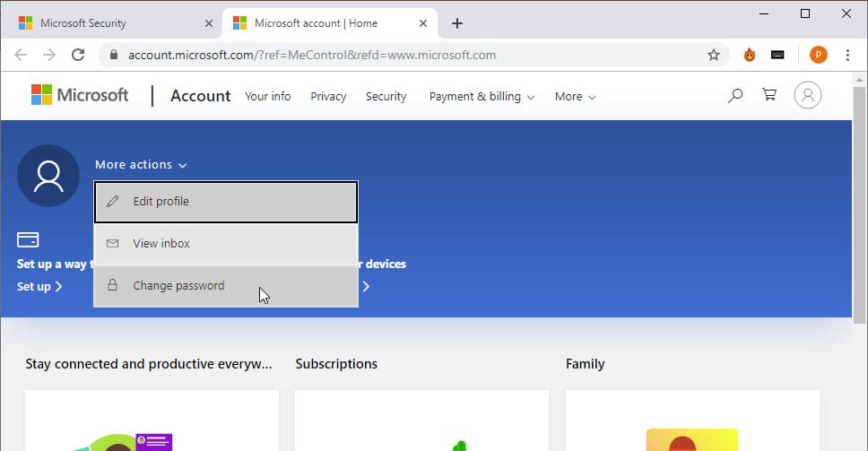Screen dimensions: 868x451
Task: Open Chrome three-dot menu
Action: coord(847,55)
